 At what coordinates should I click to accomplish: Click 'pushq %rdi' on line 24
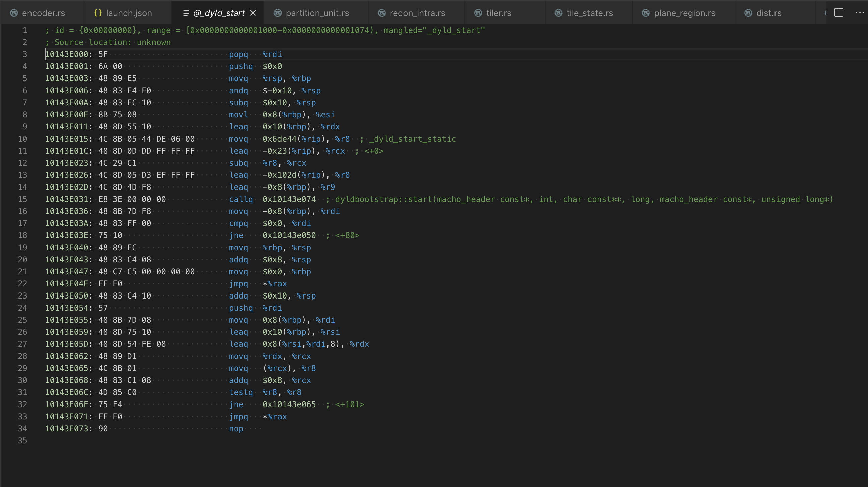(255, 308)
